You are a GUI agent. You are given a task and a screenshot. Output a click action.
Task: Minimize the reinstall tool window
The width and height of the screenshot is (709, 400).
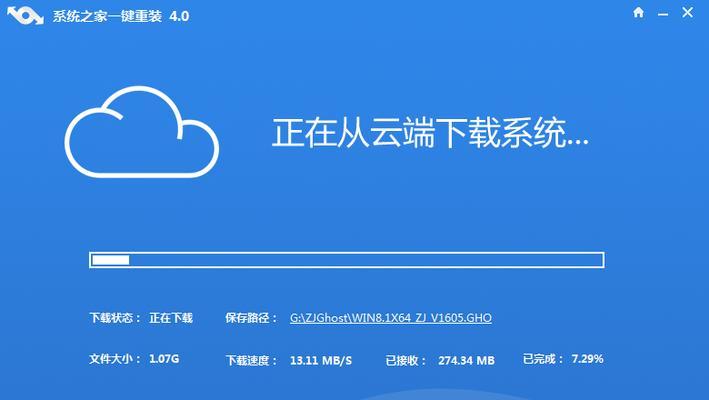coord(663,14)
